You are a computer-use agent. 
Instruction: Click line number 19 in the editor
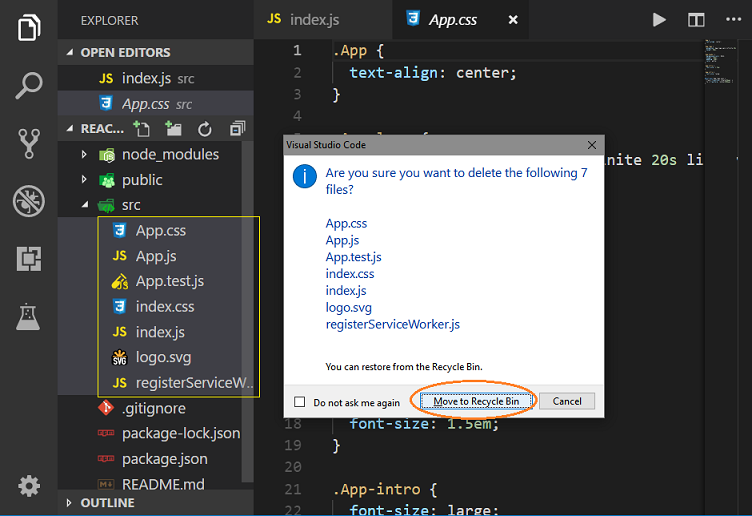pyautogui.click(x=293, y=446)
